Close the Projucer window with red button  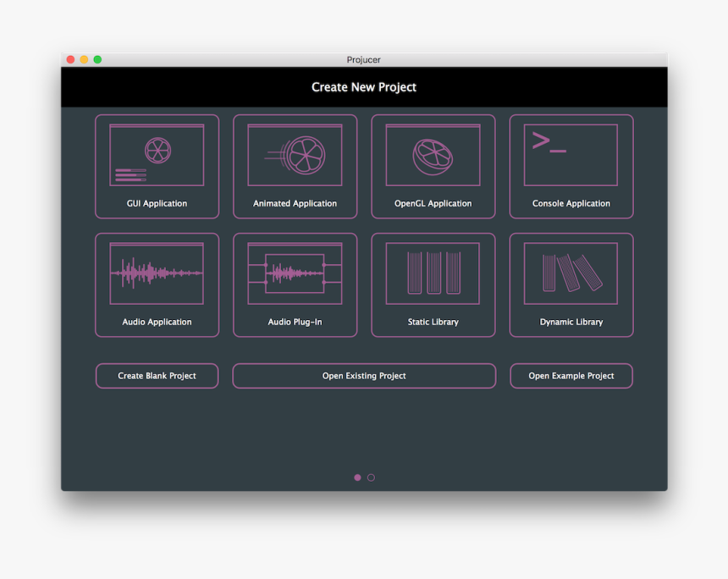(x=70, y=59)
